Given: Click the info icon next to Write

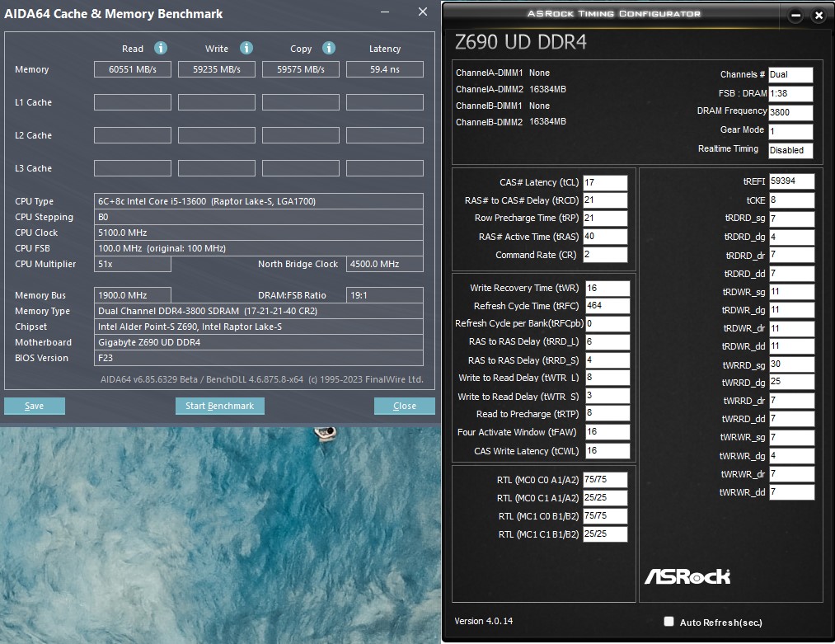Looking at the screenshot, I should coord(246,48).
